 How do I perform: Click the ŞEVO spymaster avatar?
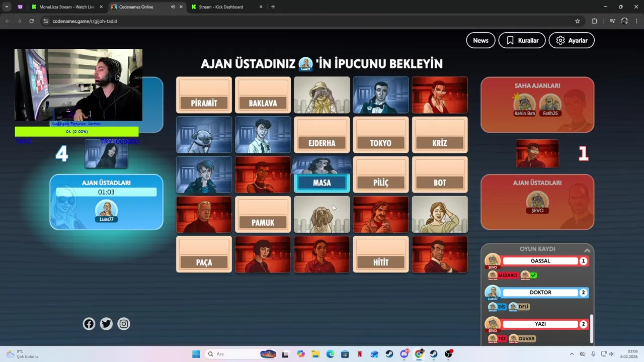click(537, 203)
